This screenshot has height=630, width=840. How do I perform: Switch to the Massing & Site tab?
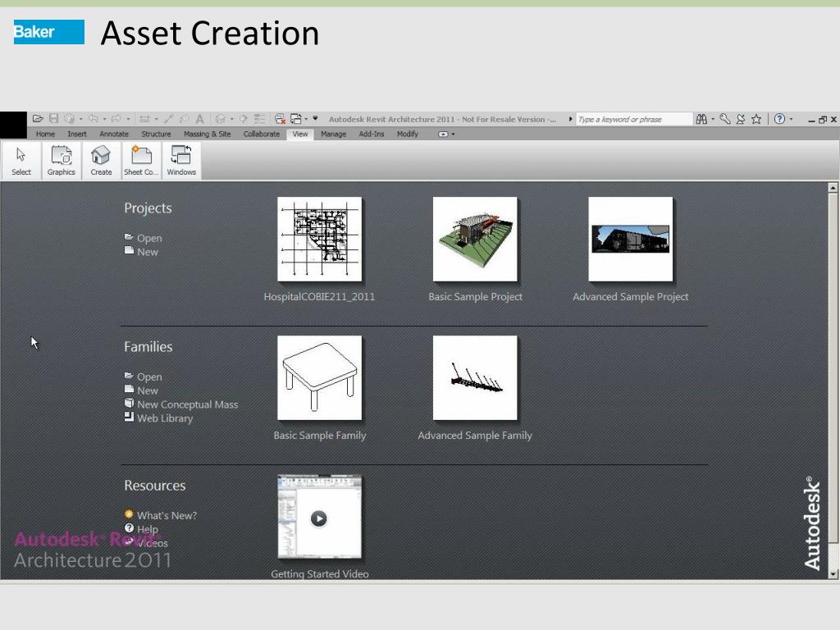click(208, 134)
